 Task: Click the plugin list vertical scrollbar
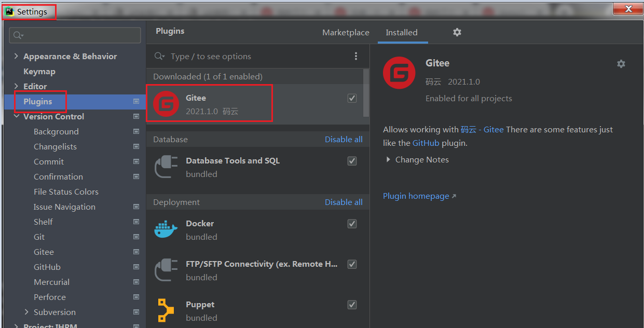tap(366, 93)
